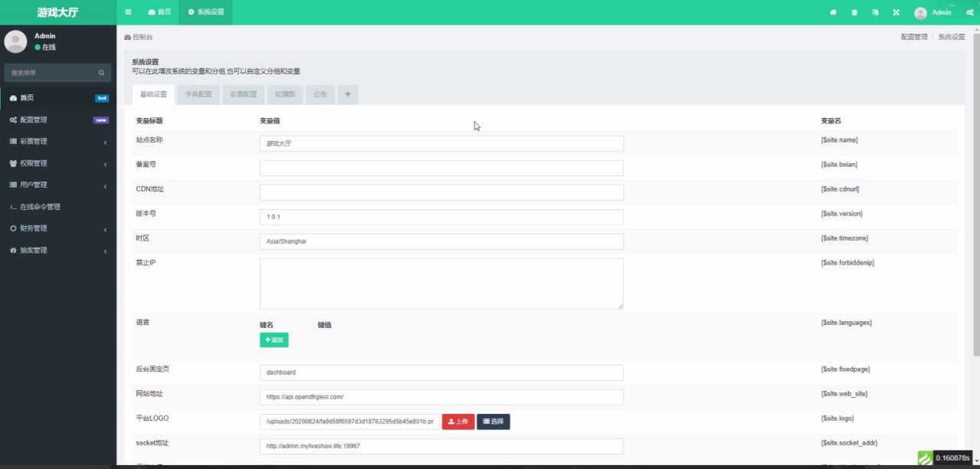Click the 站点名称 input field
The height and width of the screenshot is (469, 980).
441,143
